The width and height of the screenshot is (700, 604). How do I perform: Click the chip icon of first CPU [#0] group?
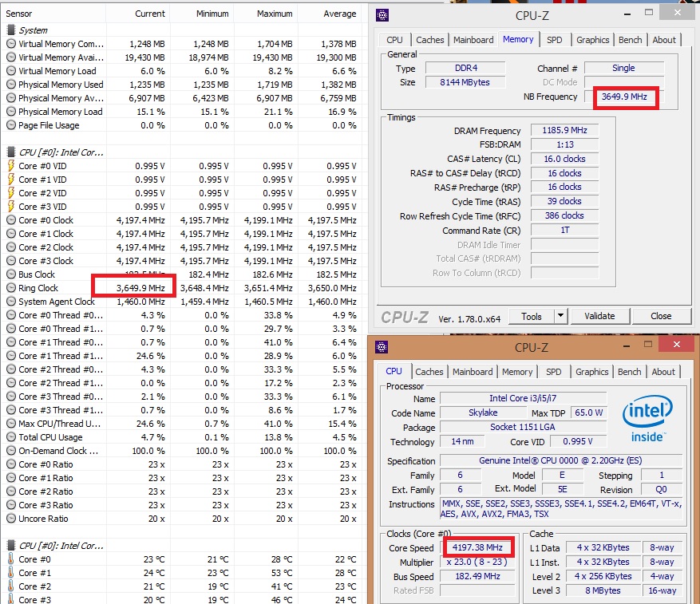tap(10, 152)
